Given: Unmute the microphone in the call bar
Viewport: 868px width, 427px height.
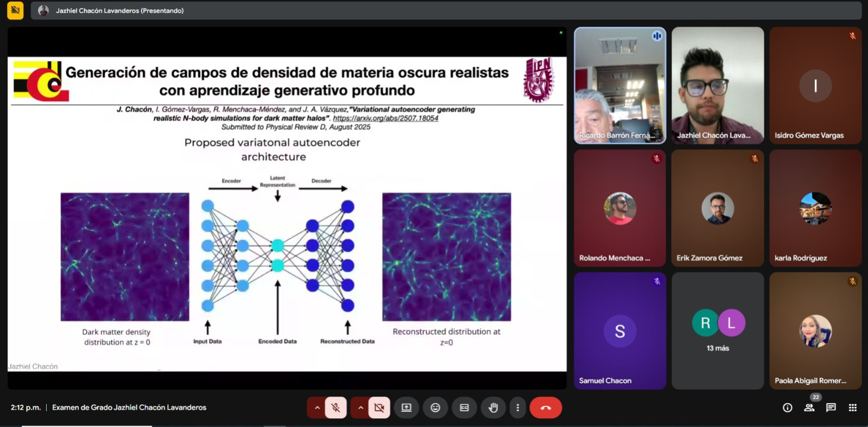Looking at the screenshot, I should tap(335, 407).
